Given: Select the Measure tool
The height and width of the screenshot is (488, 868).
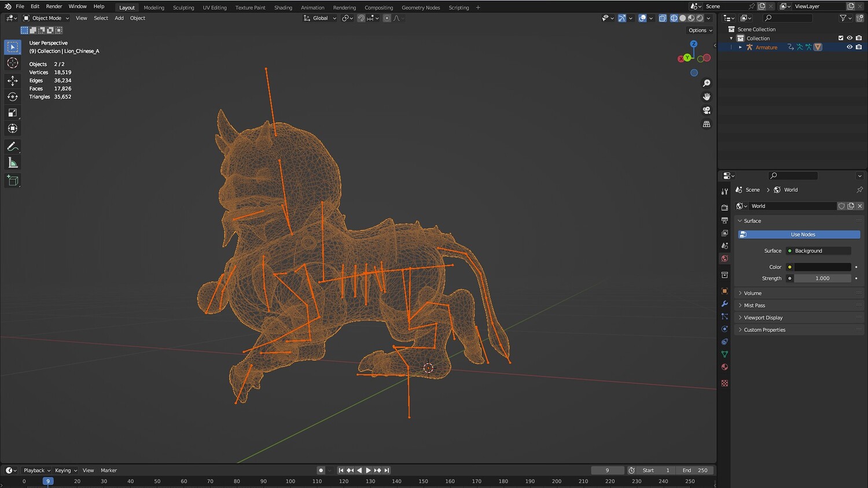Looking at the screenshot, I should pyautogui.click(x=13, y=163).
